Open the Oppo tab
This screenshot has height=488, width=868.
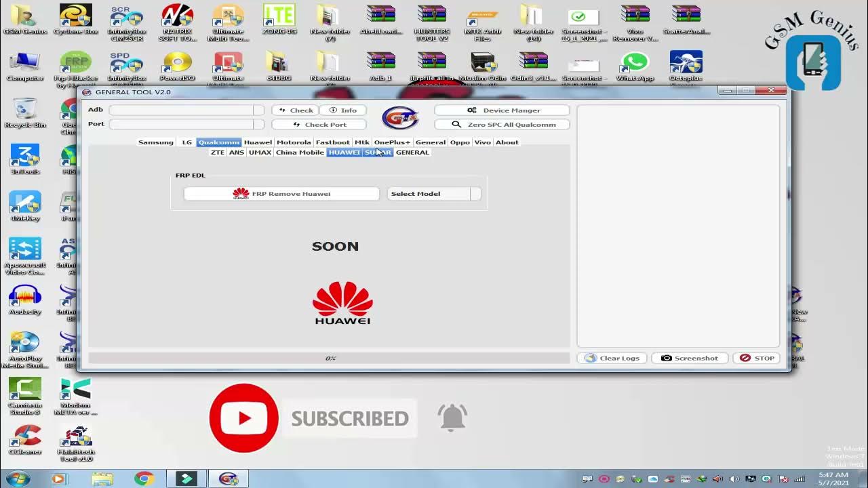[460, 142]
